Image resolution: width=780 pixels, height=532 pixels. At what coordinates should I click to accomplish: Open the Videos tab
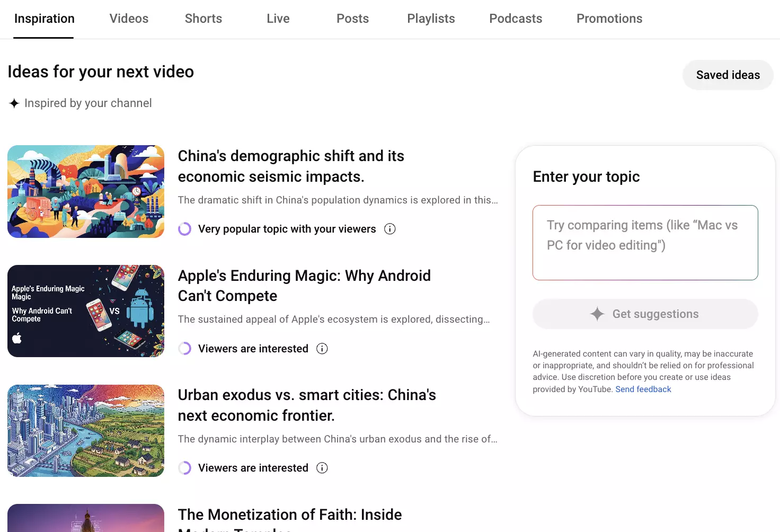coord(129,19)
